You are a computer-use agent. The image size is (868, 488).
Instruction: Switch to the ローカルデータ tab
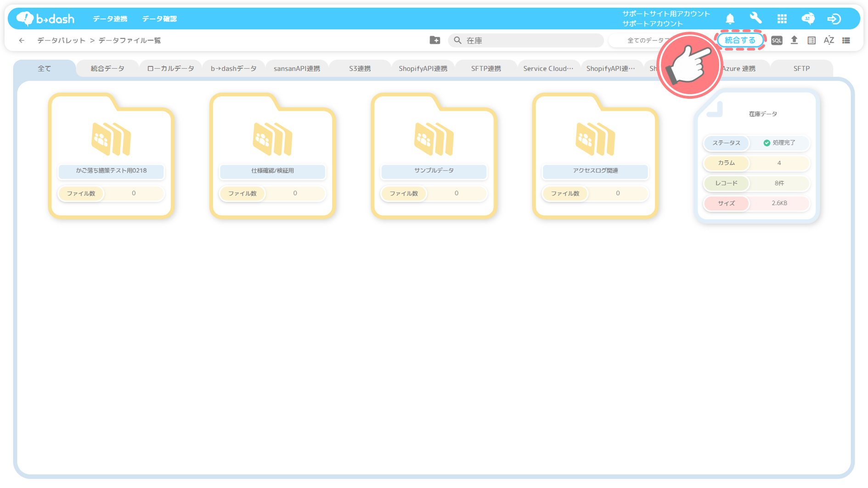tap(170, 68)
